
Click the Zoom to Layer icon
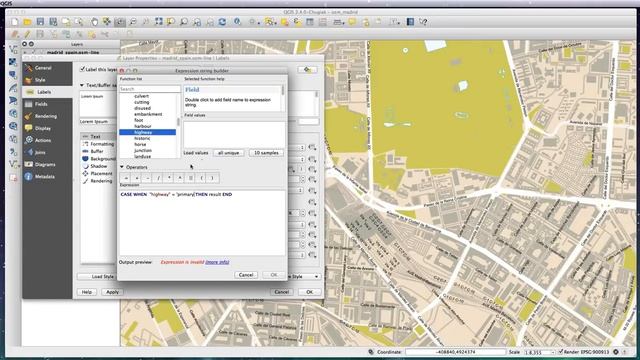click(x=184, y=22)
